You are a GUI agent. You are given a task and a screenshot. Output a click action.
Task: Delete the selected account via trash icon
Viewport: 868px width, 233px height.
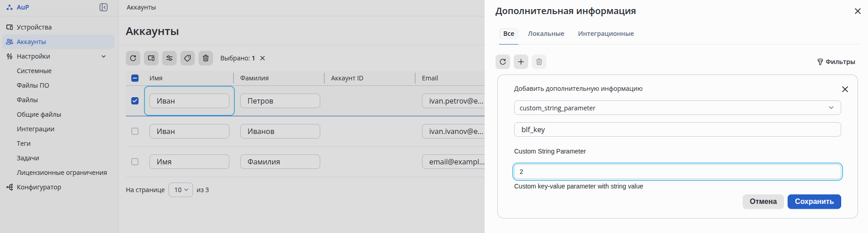click(x=206, y=58)
